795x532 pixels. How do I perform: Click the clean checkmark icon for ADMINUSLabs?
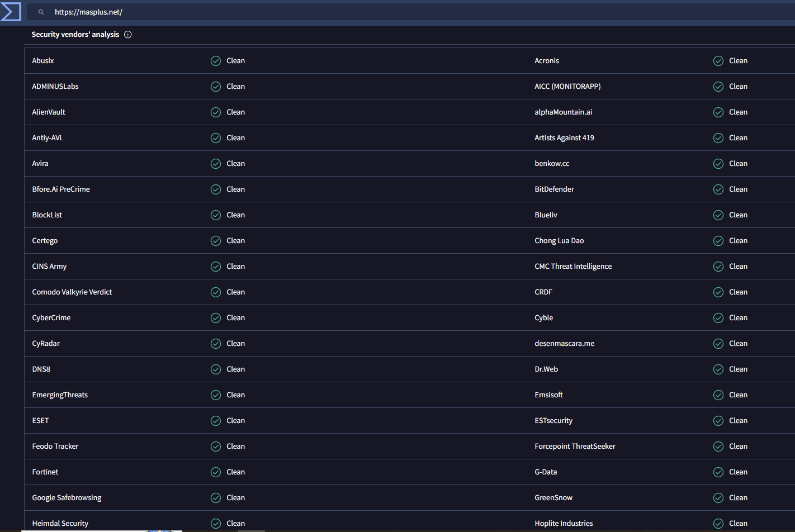coord(216,87)
